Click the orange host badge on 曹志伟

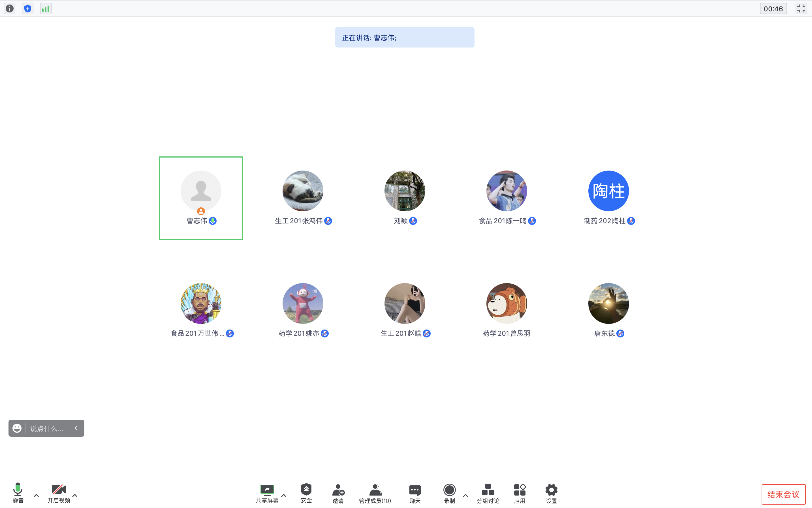[201, 211]
